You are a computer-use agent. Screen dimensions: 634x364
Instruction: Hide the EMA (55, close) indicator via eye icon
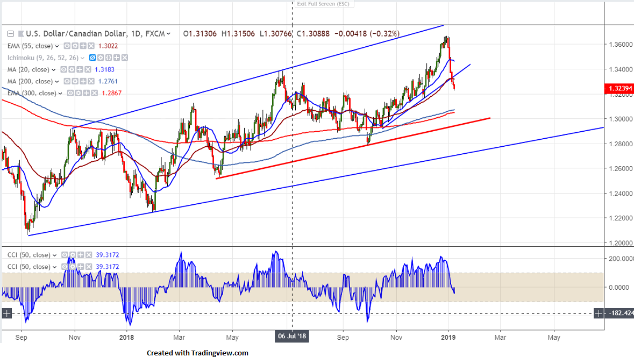(x=67, y=46)
